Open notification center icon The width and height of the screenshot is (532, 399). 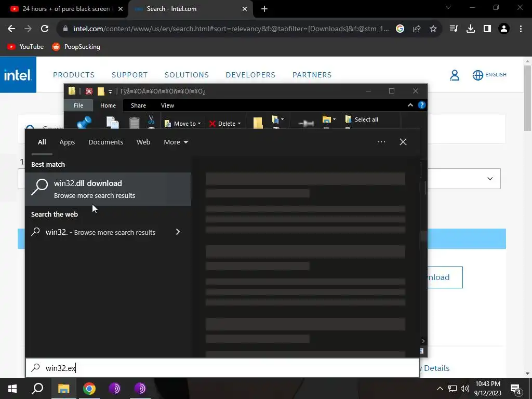point(516,389)
